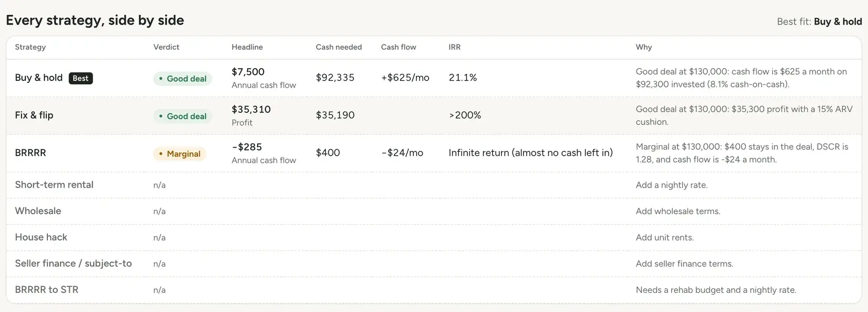Image resolution: width=868 pixels, height=312 pixels.
Task: Click the +$625/mo cash flow value
Action: pyautogui.click(x=405, y=78)
